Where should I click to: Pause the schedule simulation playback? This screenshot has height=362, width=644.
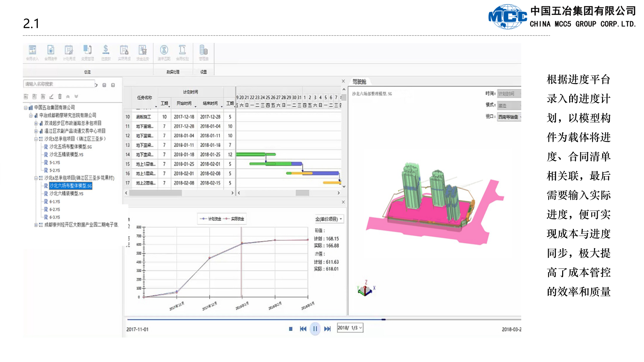[x=315, y=329]
